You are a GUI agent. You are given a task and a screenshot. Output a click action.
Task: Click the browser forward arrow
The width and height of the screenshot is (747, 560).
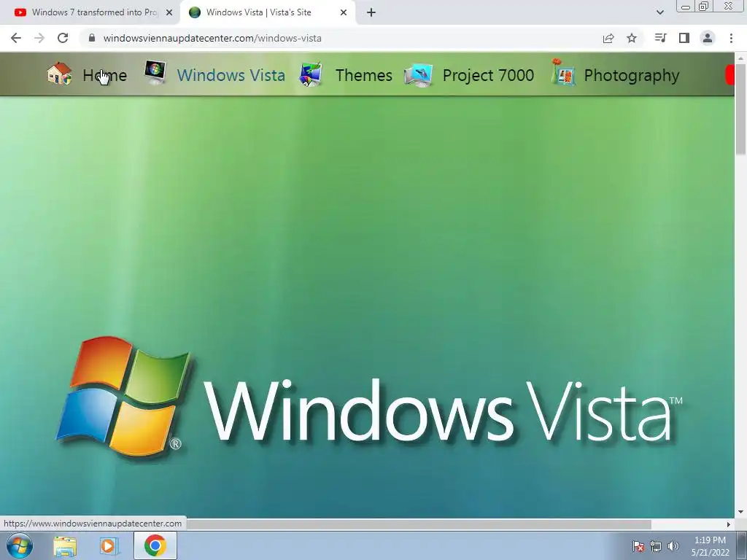point(39,38)
